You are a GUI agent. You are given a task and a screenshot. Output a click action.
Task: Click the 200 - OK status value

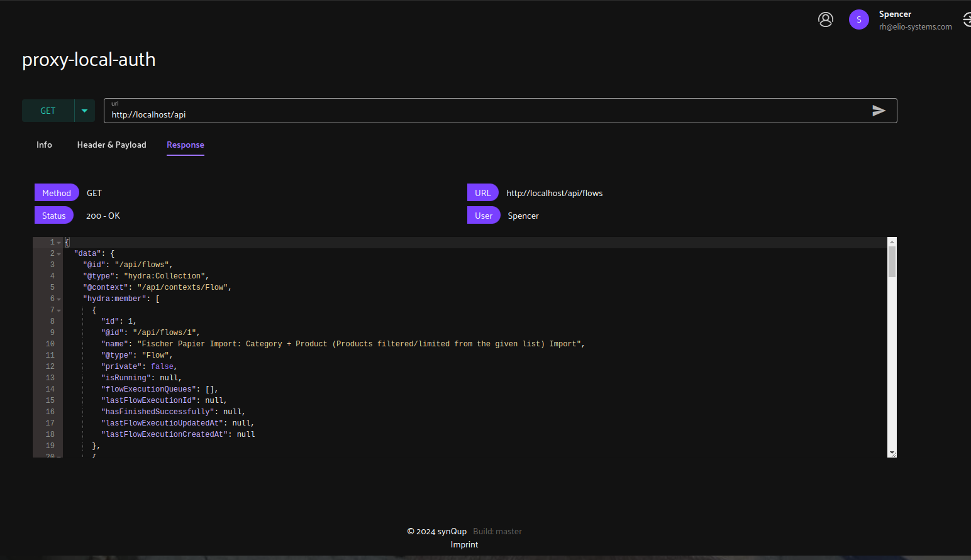click(103, 216)
